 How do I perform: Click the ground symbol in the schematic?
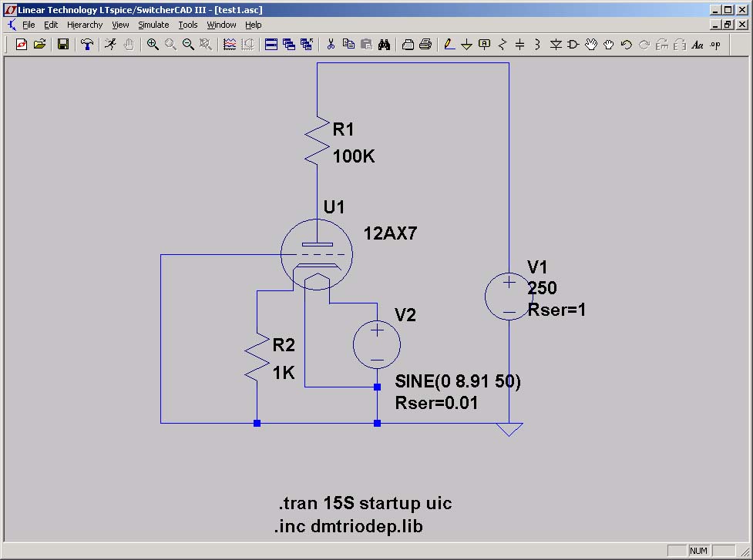[x=509, y=429]
